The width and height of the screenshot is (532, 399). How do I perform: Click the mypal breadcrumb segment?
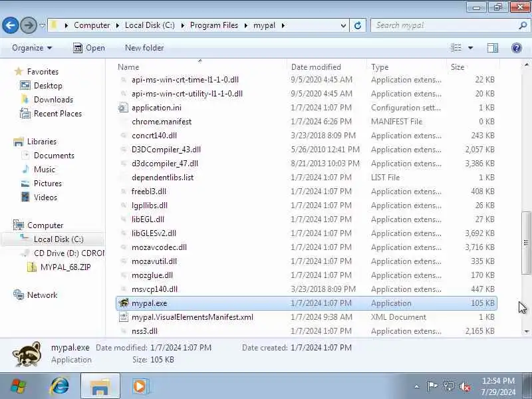(x=264, y=25)
